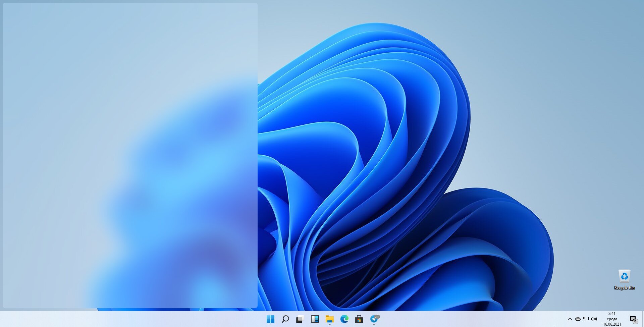This screenshot has height=327, width=644.
Task: Launch Microsoft Edge browser
Action: pos(344,319)
